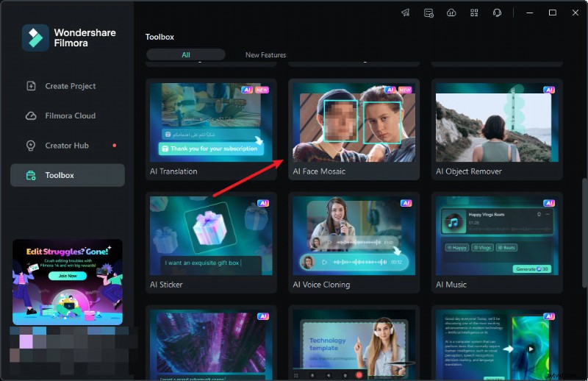This screenshot has width=588, height=381.
Task: Click the grid apps icon in title bar
Action: [x=474, y=13]
